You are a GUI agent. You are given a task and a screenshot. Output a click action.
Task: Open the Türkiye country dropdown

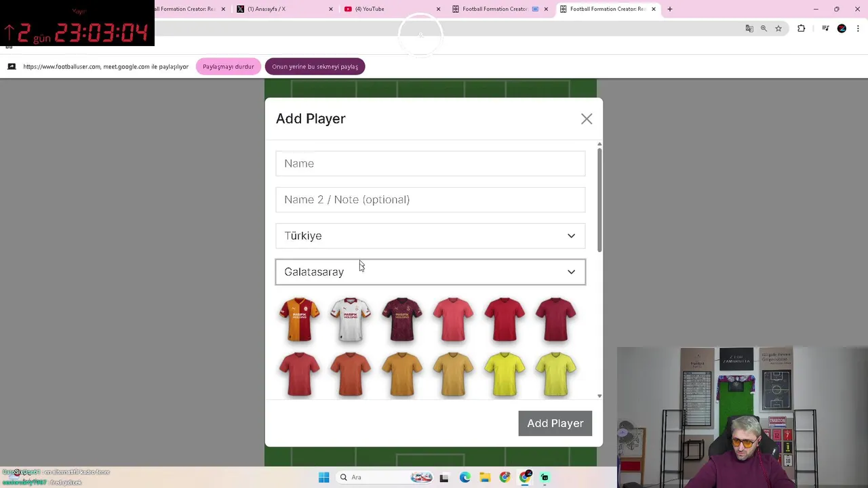[430, 235]
